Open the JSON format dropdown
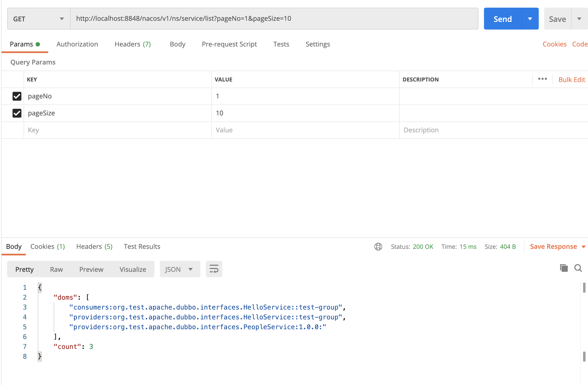The width and height of the screenshot is (588, 385). [x=180, y=269]
